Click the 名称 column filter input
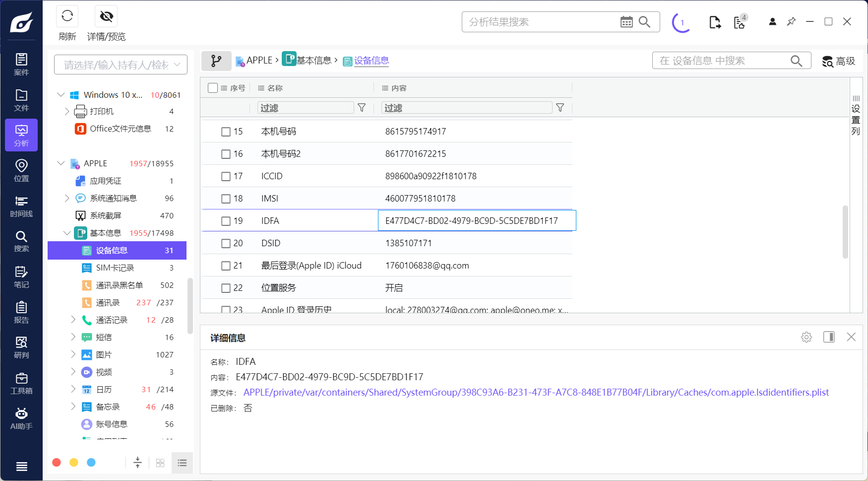 point(306,108)
